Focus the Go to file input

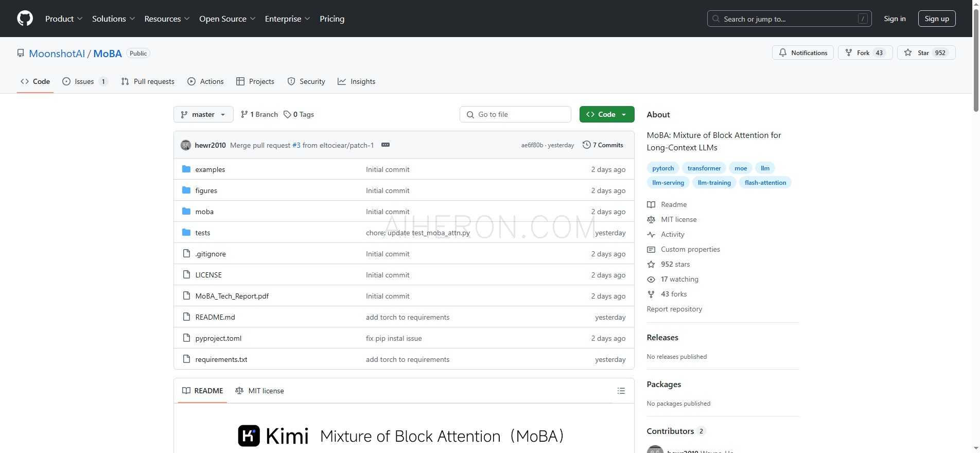[x=515, y=114]
